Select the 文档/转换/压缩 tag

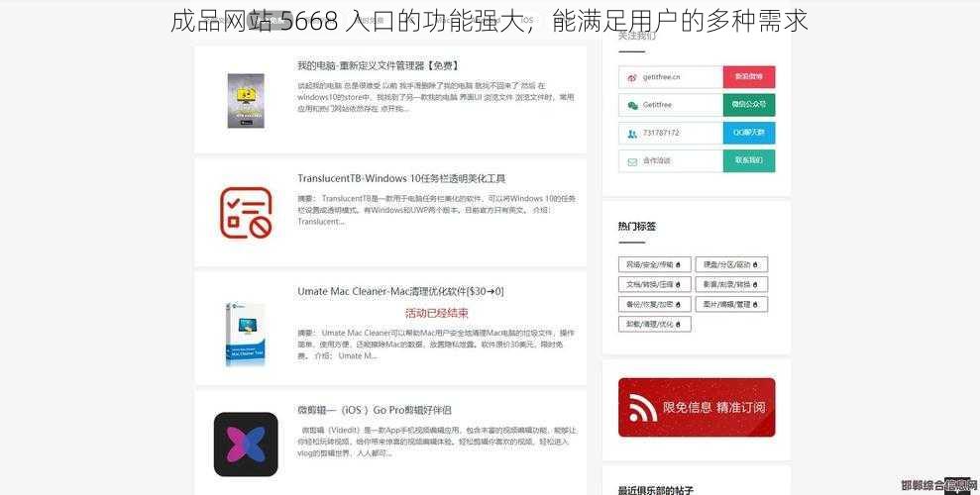coord(654,285)
